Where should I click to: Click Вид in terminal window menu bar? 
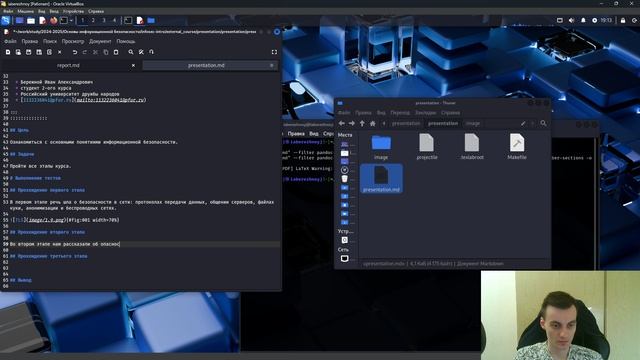pyautogui.click(x=313, y=133)
